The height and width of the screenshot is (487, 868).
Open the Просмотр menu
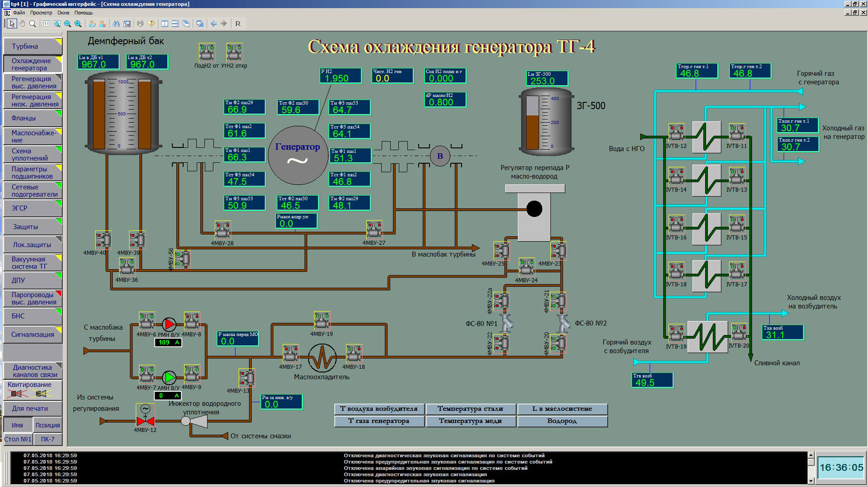coord(41,13)
